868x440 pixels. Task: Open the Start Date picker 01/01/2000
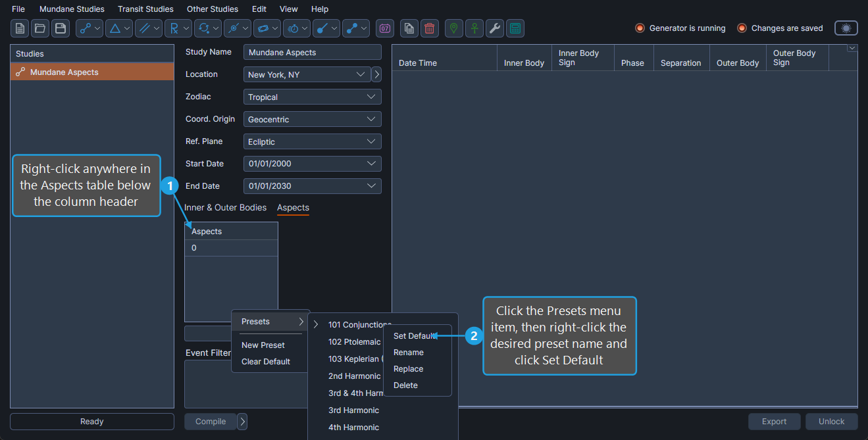[313, 164]
